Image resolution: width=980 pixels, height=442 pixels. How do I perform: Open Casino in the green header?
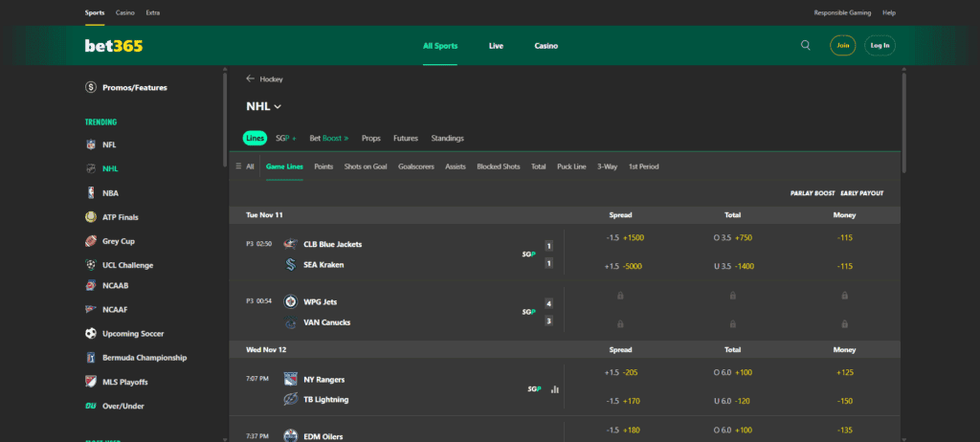tap(546, 46)
